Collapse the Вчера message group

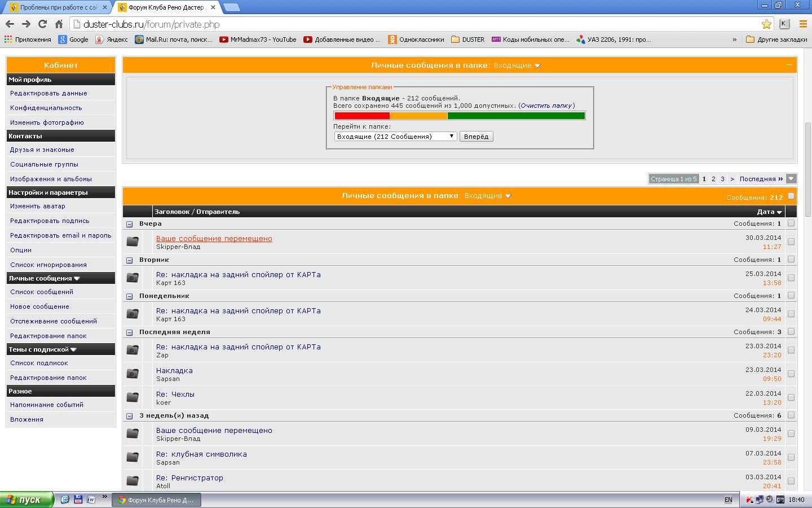click(129, 224)
